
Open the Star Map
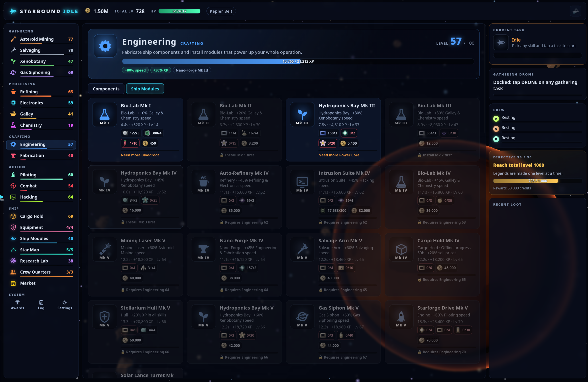coord(41,250)
